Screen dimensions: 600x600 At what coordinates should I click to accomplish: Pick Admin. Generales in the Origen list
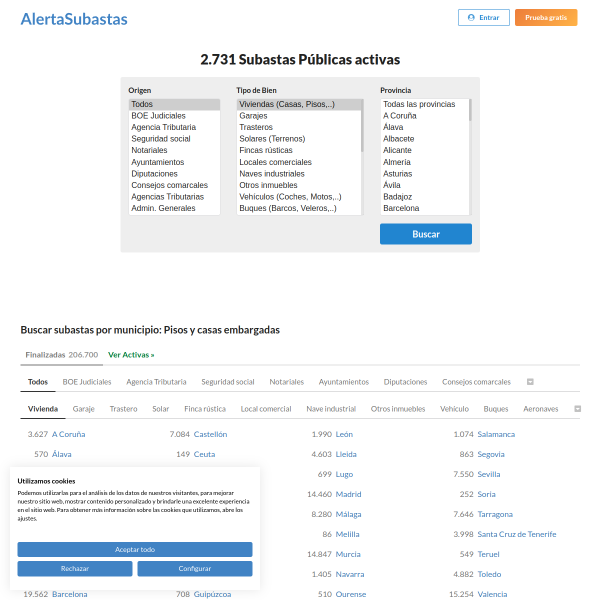click(x=174, y=208)
